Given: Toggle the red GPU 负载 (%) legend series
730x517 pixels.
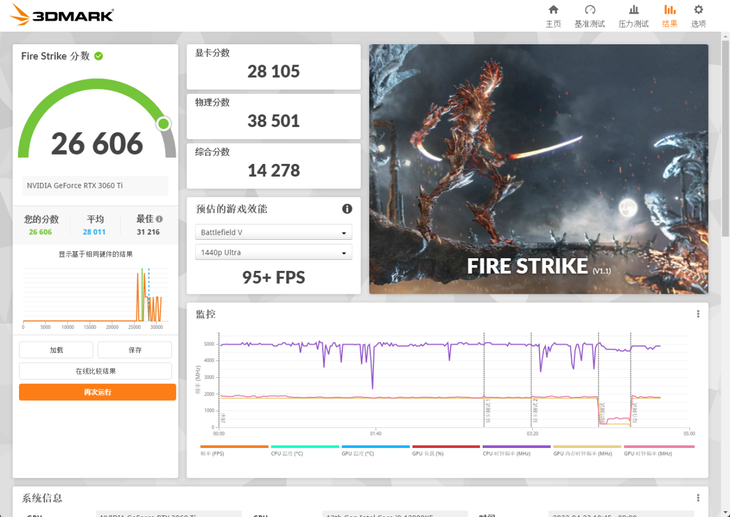Looking at the screenshot, I should tap(446, 450).
